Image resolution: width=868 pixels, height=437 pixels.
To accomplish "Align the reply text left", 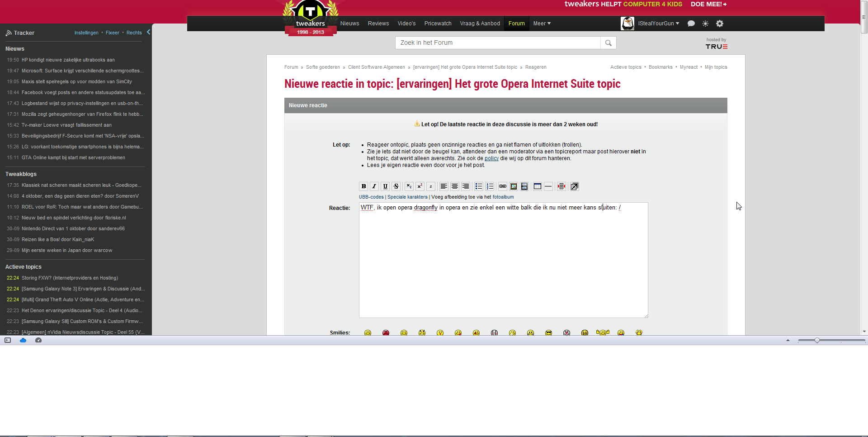I will pos(443,186).
